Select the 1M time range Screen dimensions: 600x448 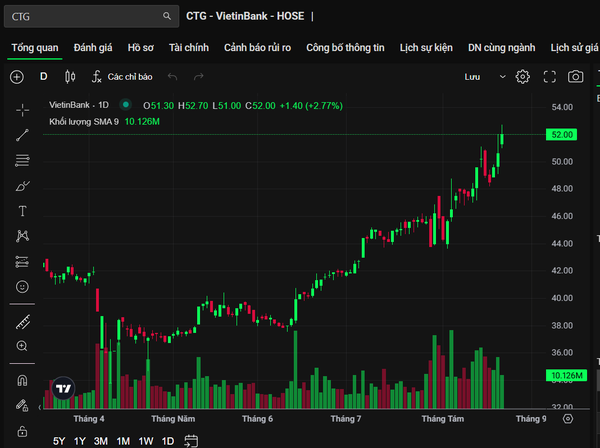(123, 441)
